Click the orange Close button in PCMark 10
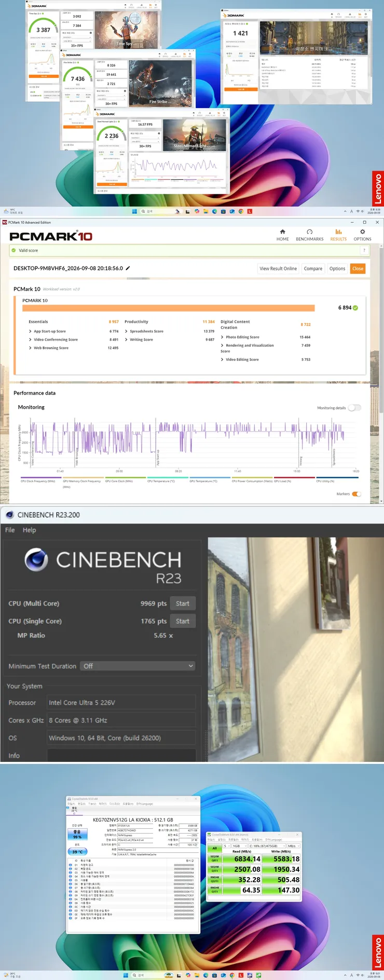Viewport: 384px width, 980px height. click(x=358, y=269)
